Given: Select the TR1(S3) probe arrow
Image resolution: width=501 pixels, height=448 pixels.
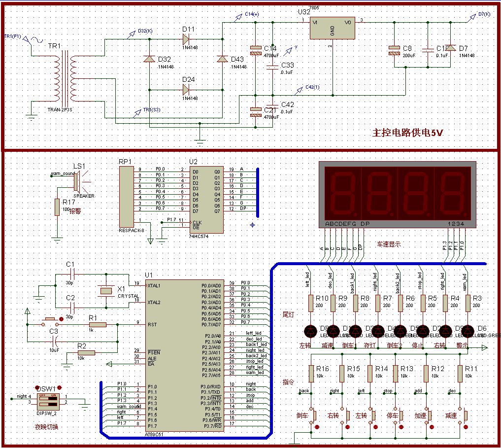Looking at the screenshot, I should click(x=137, y=113).
